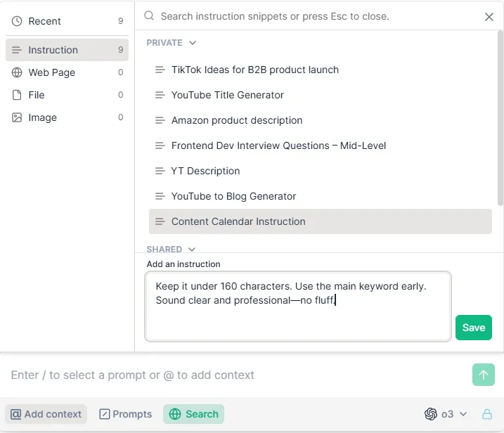Click the icon beside Frontend Dev Interview Questions
The height and width of the screenshot is (433, 504).
tap(160, 146)
